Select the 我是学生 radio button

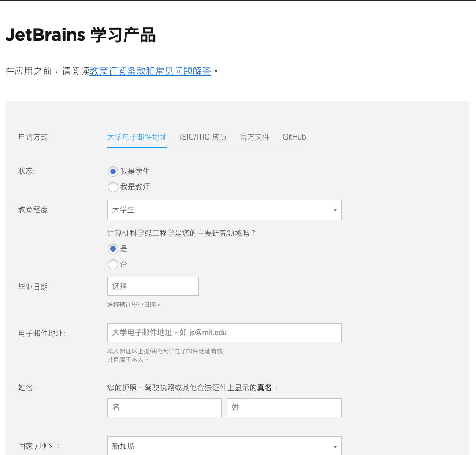pyautogui.click(x=112, y=172)
